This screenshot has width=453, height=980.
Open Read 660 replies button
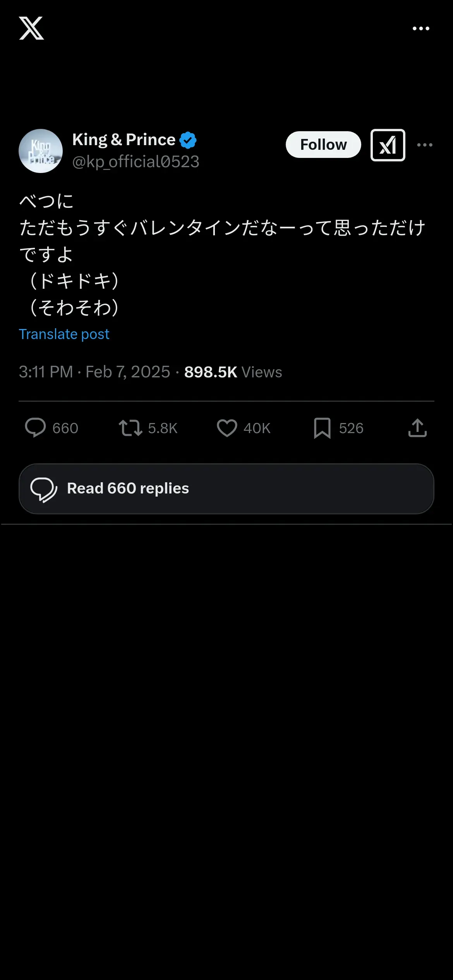[x=226, y=489]
